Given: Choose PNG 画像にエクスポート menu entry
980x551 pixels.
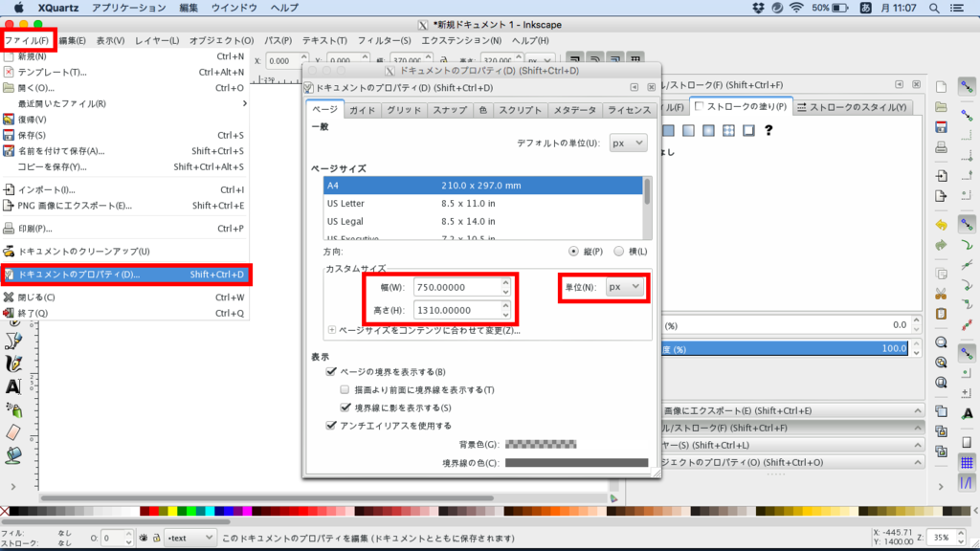Looking at the screenshot, I should tap(125, 206).
